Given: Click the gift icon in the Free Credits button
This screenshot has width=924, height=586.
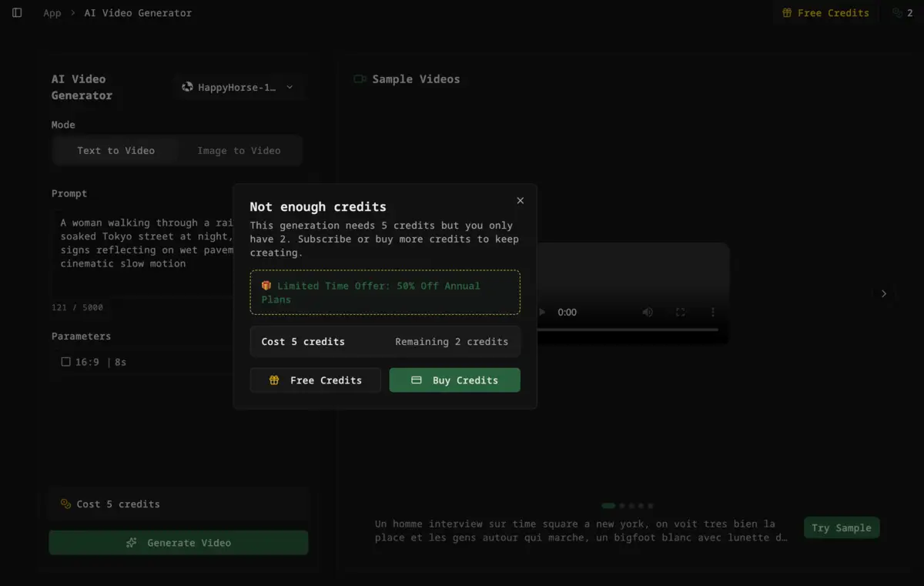Looking at the screenshot, I should pos(788,12).
